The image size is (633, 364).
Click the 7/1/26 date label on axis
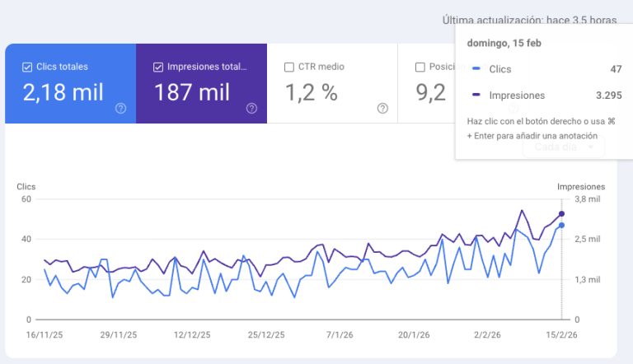click(340, 335)
